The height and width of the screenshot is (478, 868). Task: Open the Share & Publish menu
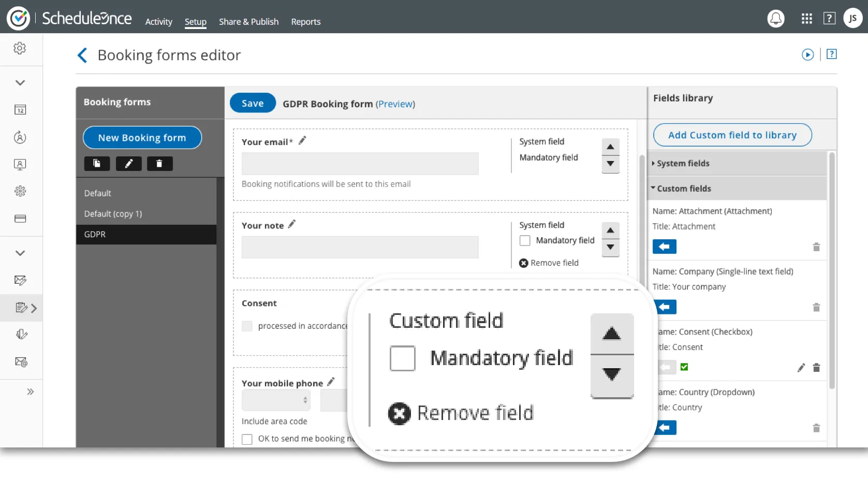(x=248, y=22)
